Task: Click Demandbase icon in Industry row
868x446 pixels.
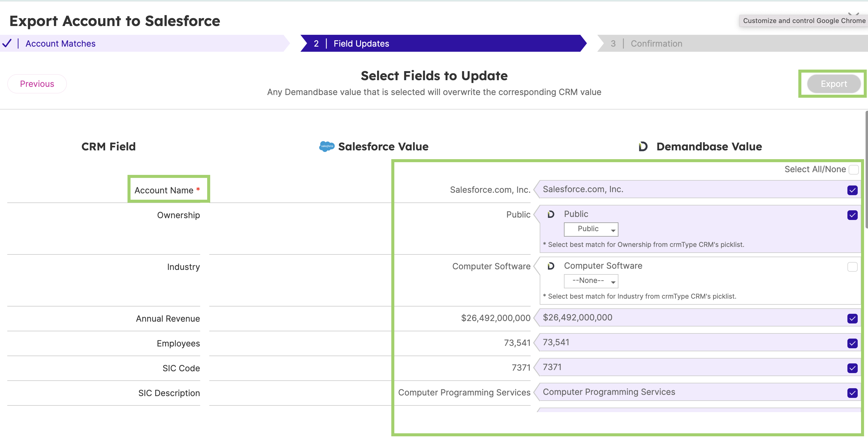Action: (551, 266)
